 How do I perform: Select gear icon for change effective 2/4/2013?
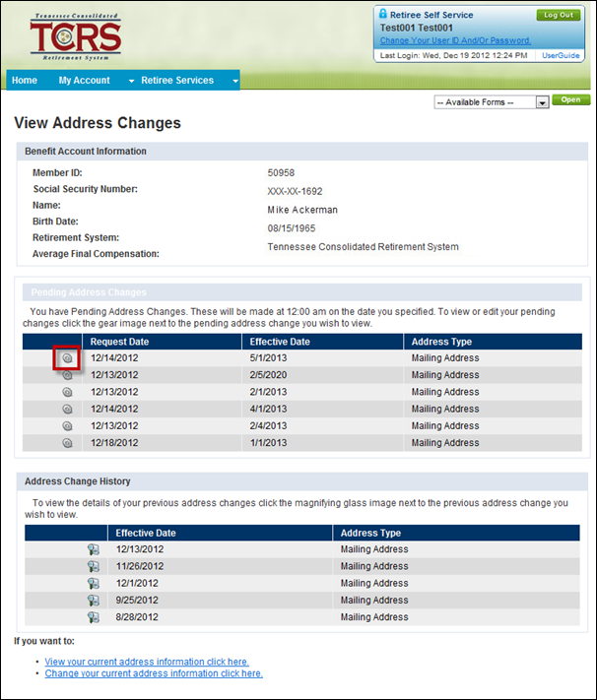(67, 426)
